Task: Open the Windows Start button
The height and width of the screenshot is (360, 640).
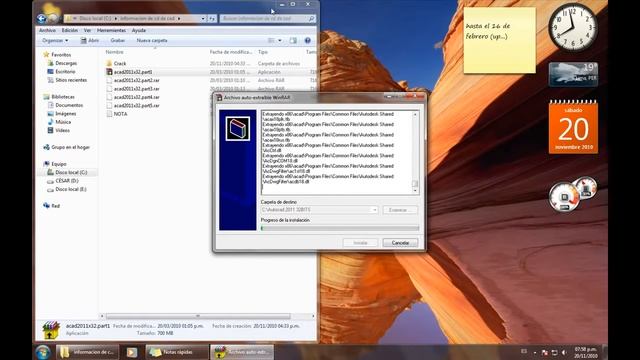Action: [x=42, y=352]
